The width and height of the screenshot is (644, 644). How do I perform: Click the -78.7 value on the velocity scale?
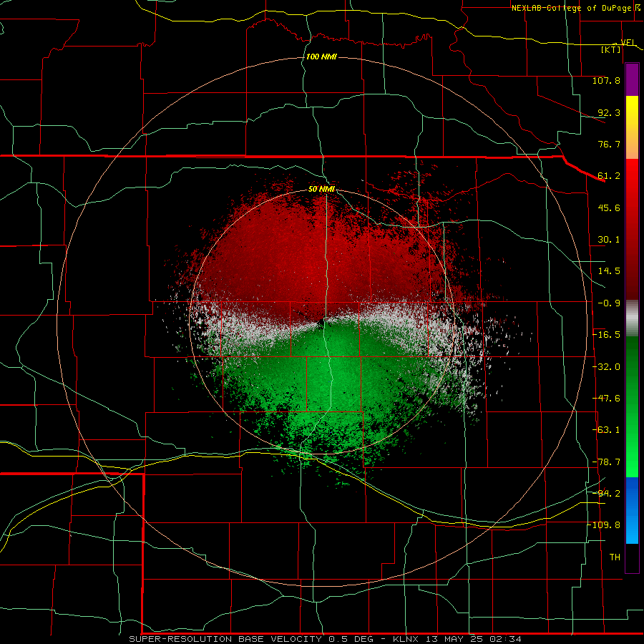click(606, 462)
